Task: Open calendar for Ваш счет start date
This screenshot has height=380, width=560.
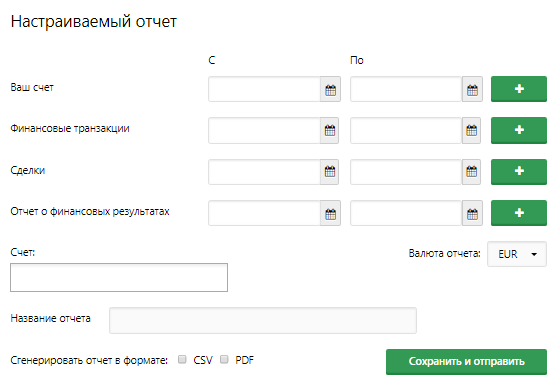Action: pyautogui.click(x=330, y=89)
